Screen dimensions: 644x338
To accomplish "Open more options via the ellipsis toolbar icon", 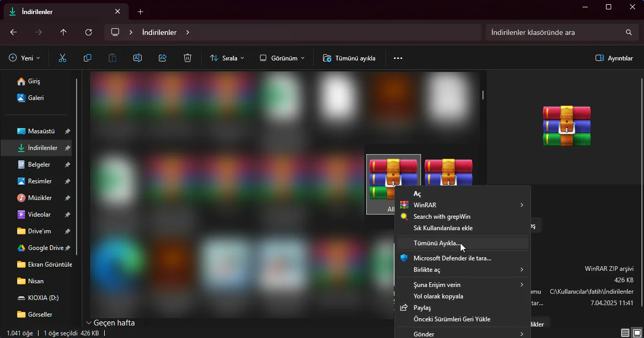I will tap(398, 58).
